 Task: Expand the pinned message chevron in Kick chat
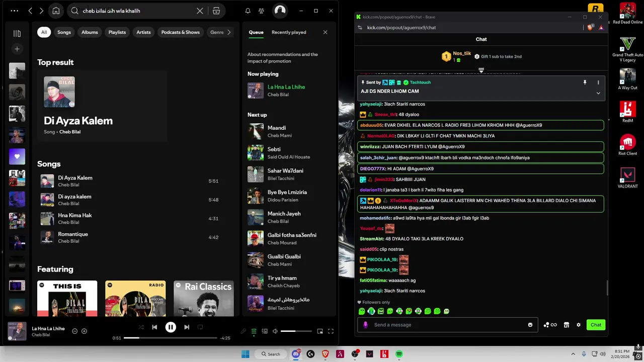point(598,93)
